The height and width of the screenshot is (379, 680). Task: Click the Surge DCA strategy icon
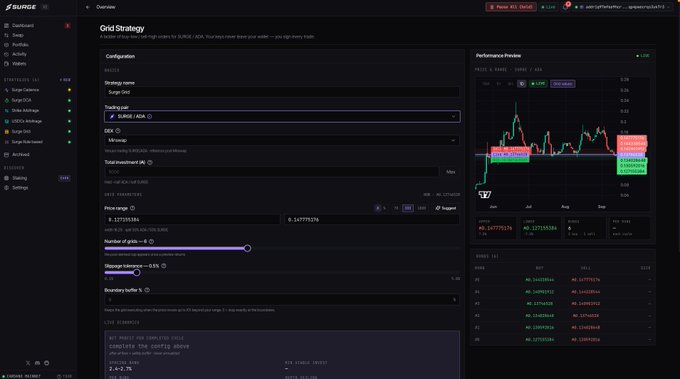7,100
